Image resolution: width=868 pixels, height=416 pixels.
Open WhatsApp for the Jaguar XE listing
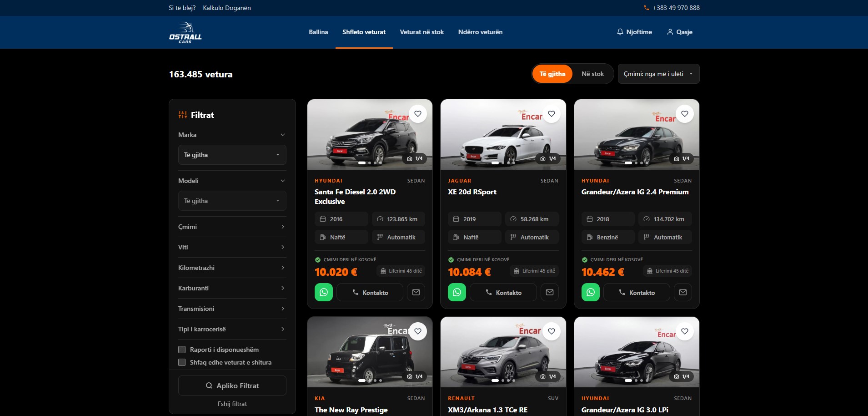click(x=457, y=292)
